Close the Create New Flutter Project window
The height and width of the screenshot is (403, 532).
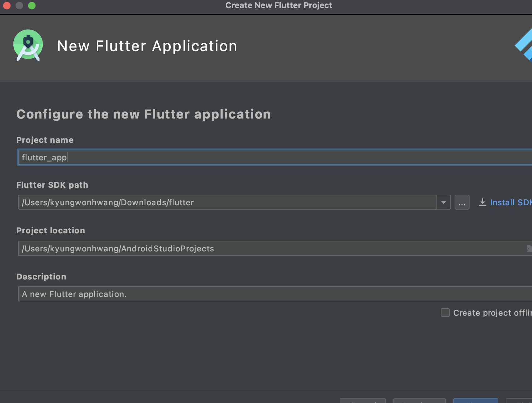point(7,6)
